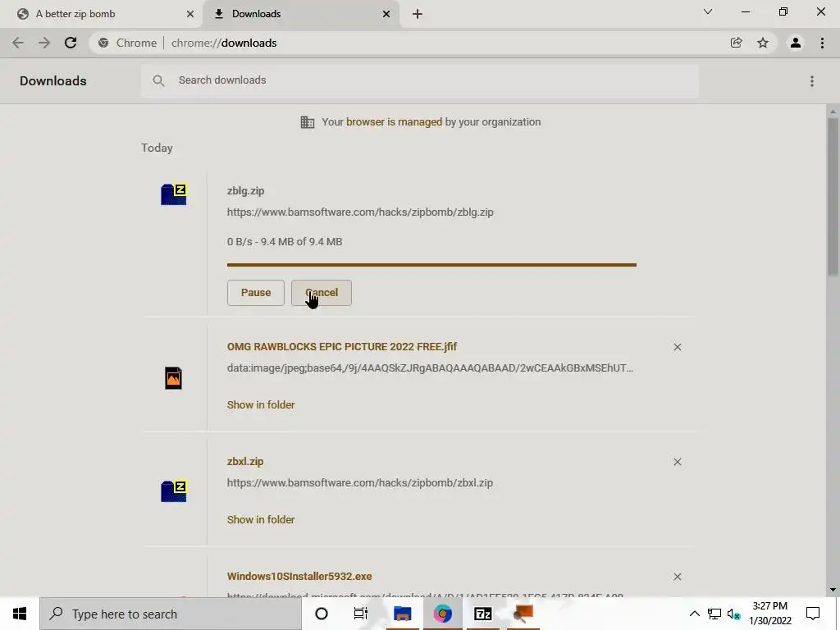Click the Search downloads field
Screen dimensions: 840x630
click(420, 80)
